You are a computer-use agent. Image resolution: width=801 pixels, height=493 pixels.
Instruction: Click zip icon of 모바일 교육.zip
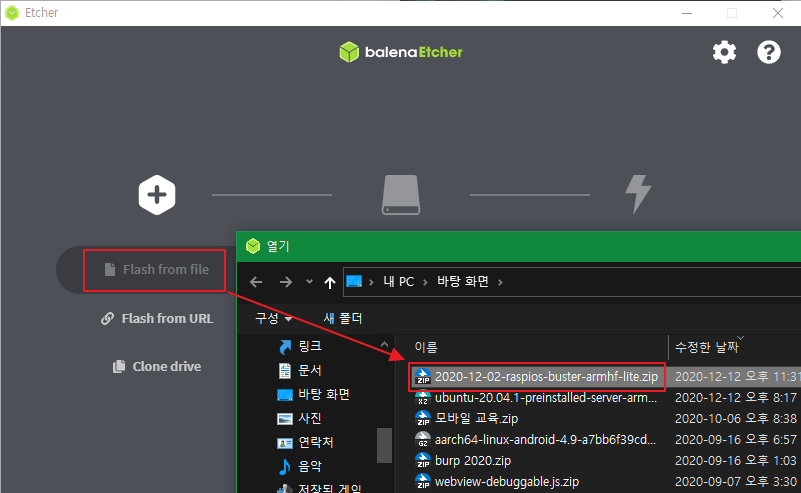tap(423, 418)
